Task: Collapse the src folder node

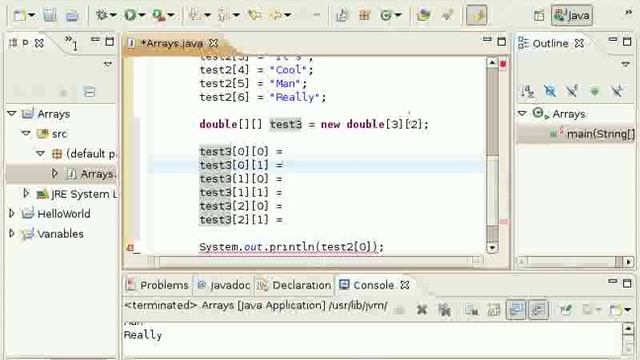Action: click(26, 133)
